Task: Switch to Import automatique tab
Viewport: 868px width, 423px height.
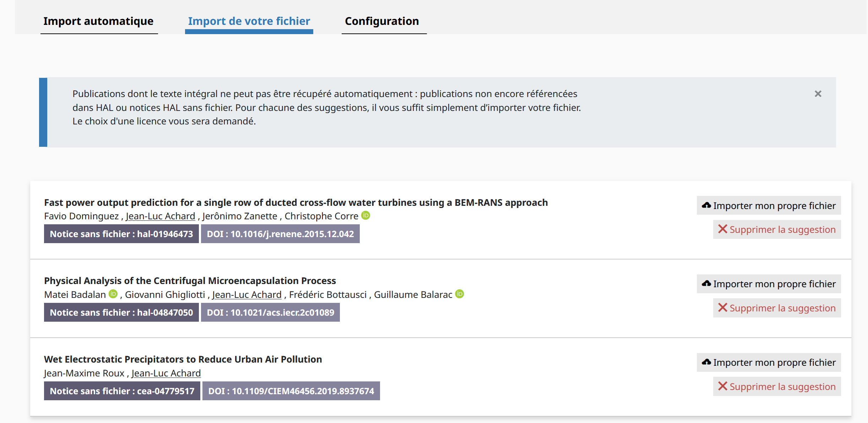Action: tap(98, 21)
